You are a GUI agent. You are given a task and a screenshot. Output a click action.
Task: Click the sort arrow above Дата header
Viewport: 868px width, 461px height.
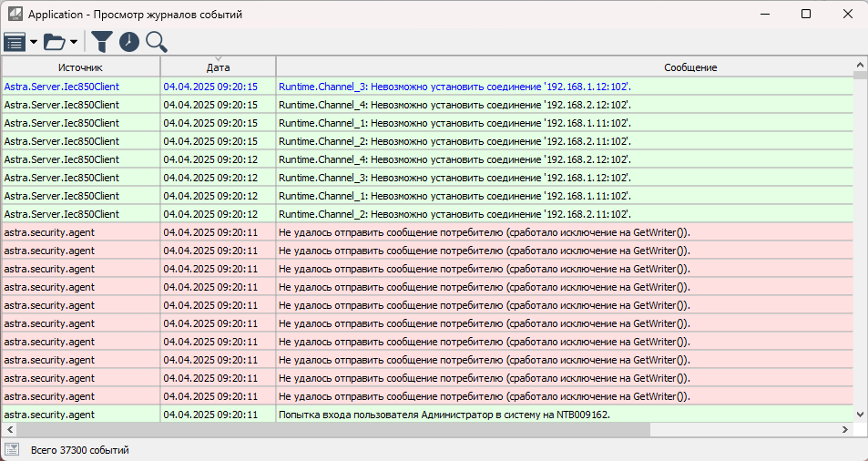pos(218,59)
